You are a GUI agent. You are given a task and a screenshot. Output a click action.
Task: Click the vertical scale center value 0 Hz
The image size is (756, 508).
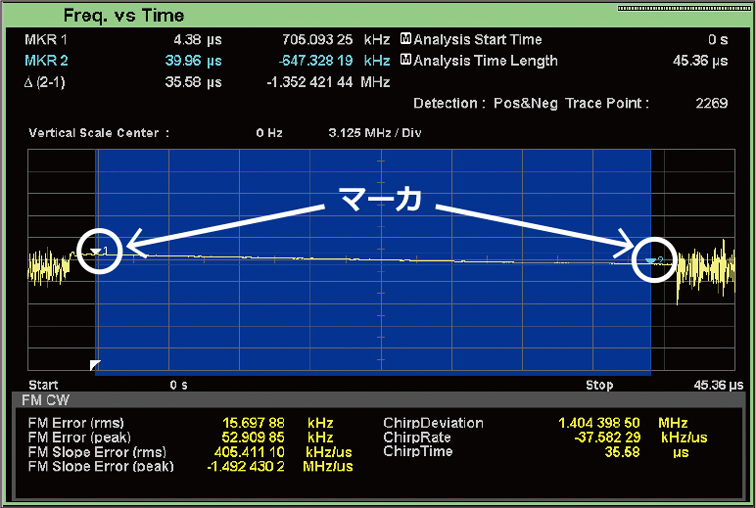pos(269,133)
